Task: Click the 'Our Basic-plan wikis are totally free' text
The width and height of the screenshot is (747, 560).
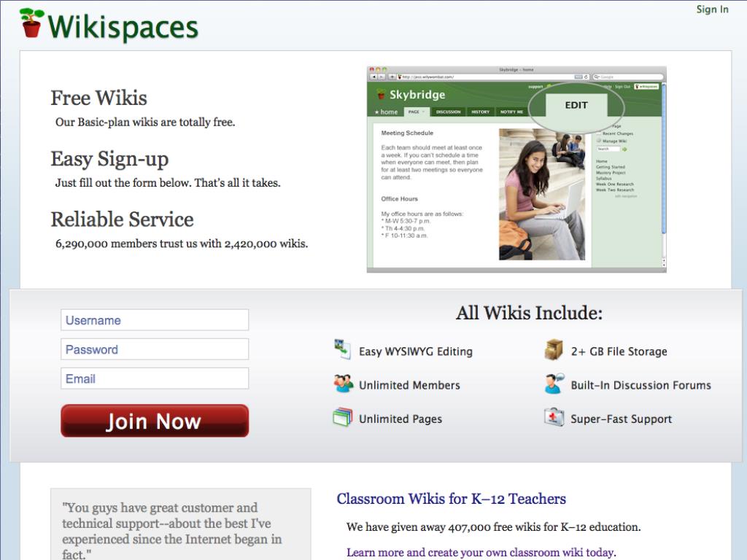Action: click(x=145, y=122)
